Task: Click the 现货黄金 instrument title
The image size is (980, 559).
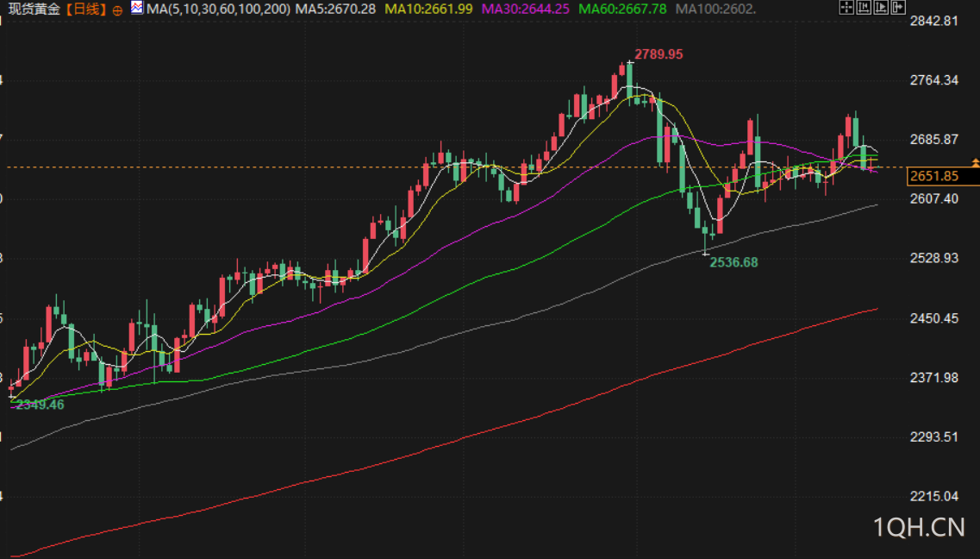Action: tap(34, 9)
